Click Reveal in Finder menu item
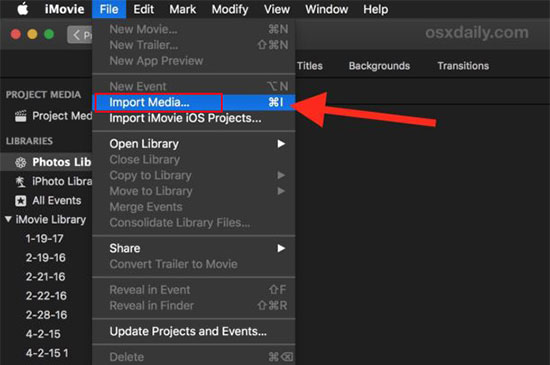 coord(194,306)
